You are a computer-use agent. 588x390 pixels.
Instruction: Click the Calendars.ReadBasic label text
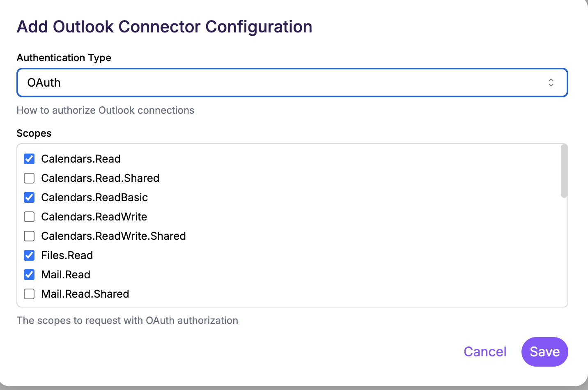click(94, 197)
